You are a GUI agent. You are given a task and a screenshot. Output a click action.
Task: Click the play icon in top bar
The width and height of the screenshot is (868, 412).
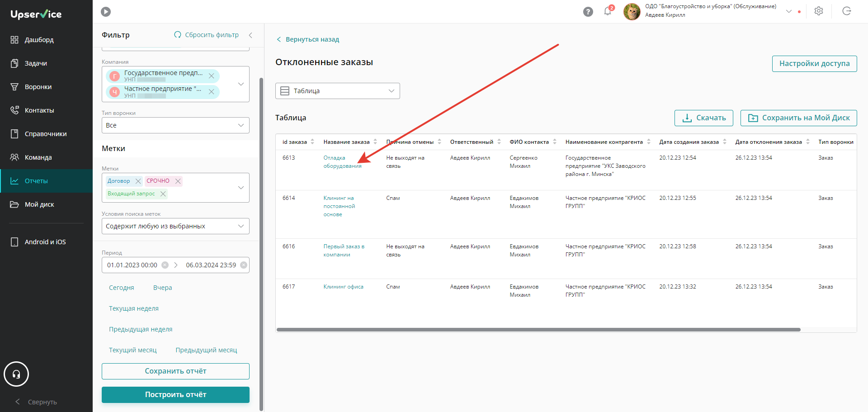click(x=106, y=12)
